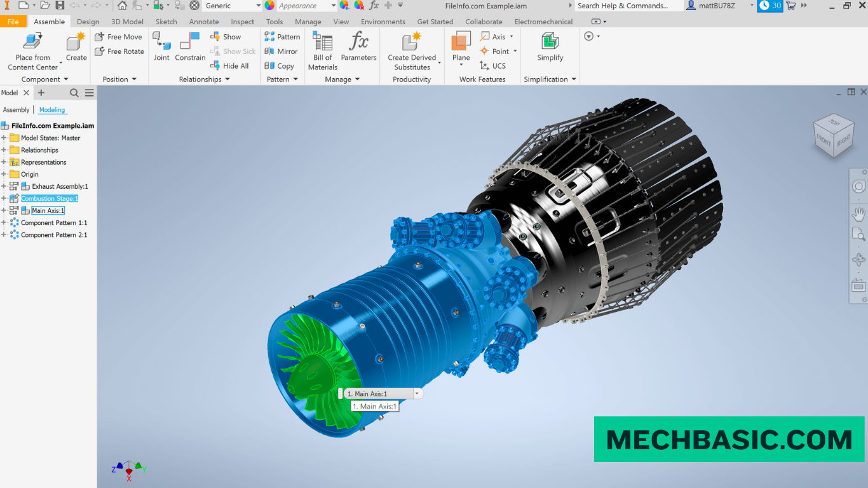The height and width of the screenshot is (488, 868).
Task: Open a file with the Open folder icon
Action: point(45,6)
